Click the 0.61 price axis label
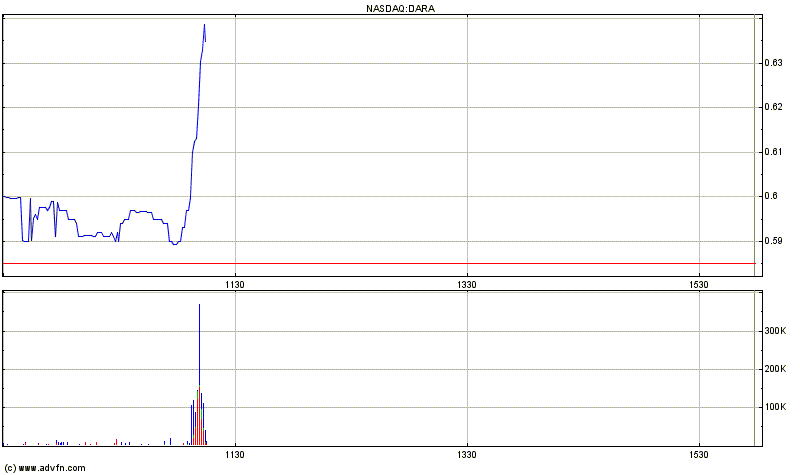This screenshot has width=800, height=475. (x=772, y=152)
